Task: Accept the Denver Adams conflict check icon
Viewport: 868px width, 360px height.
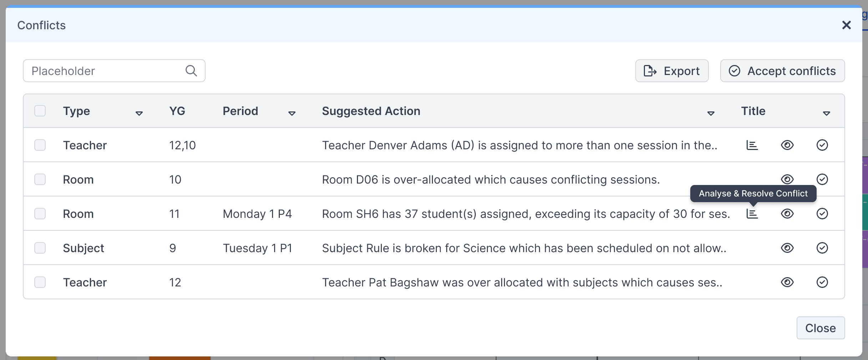Action: pyautogui.click(x=822, y=145)
